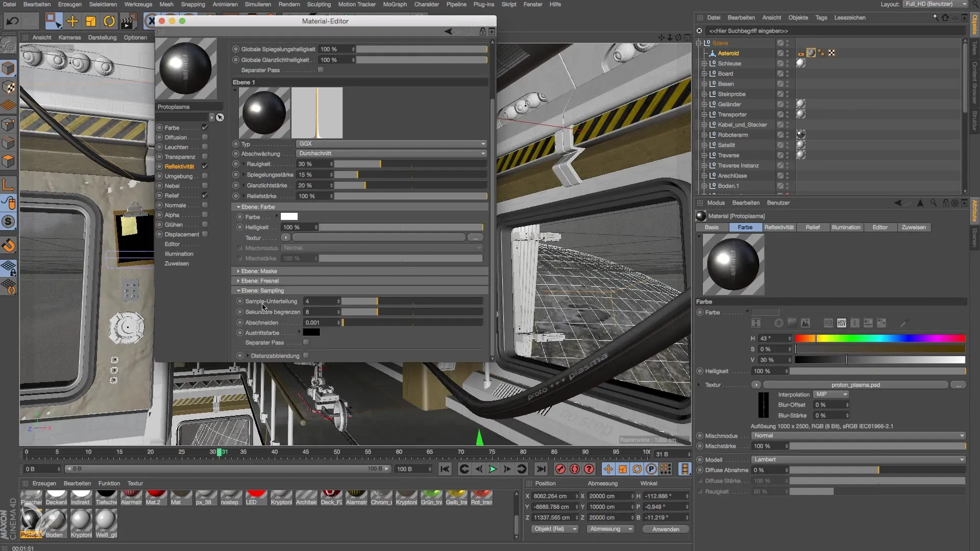Select the live selection tool

[53, 21]
